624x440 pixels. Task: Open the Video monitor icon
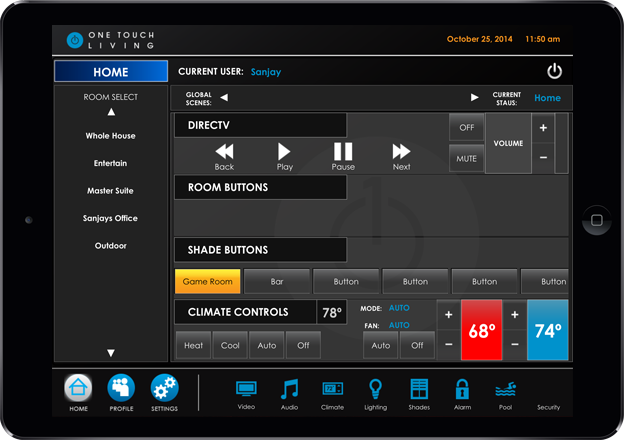pos(246,389)
